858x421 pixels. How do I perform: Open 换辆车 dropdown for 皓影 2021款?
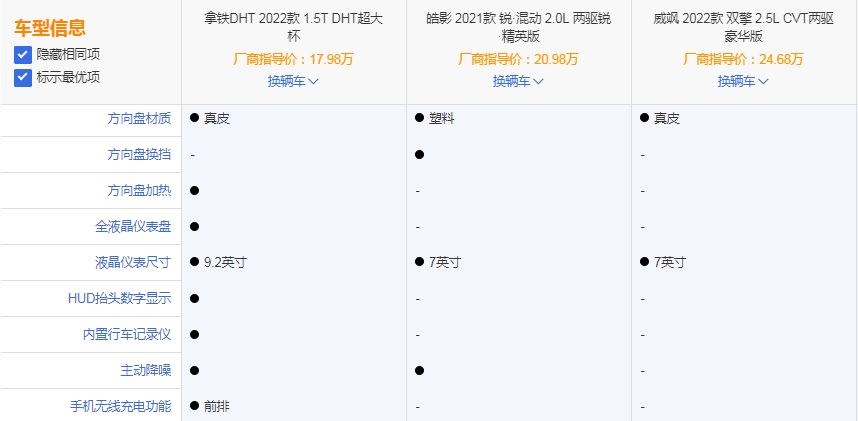(518, 81)
